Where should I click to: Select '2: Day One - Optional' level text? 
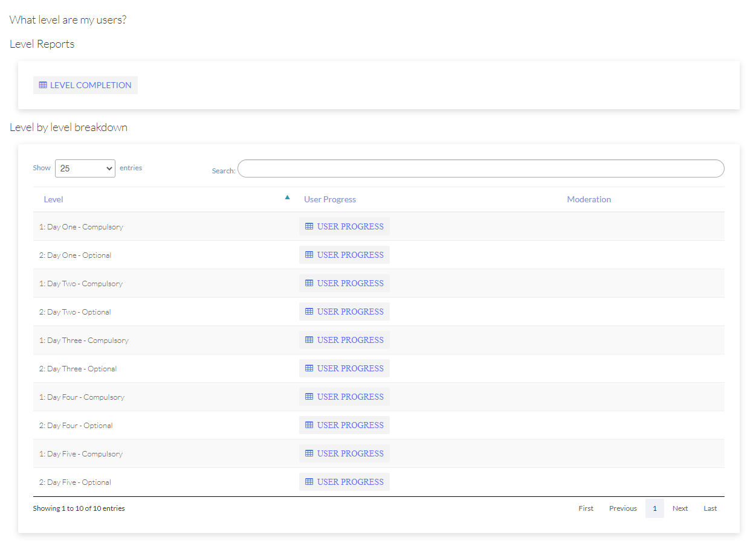[76, 255]
